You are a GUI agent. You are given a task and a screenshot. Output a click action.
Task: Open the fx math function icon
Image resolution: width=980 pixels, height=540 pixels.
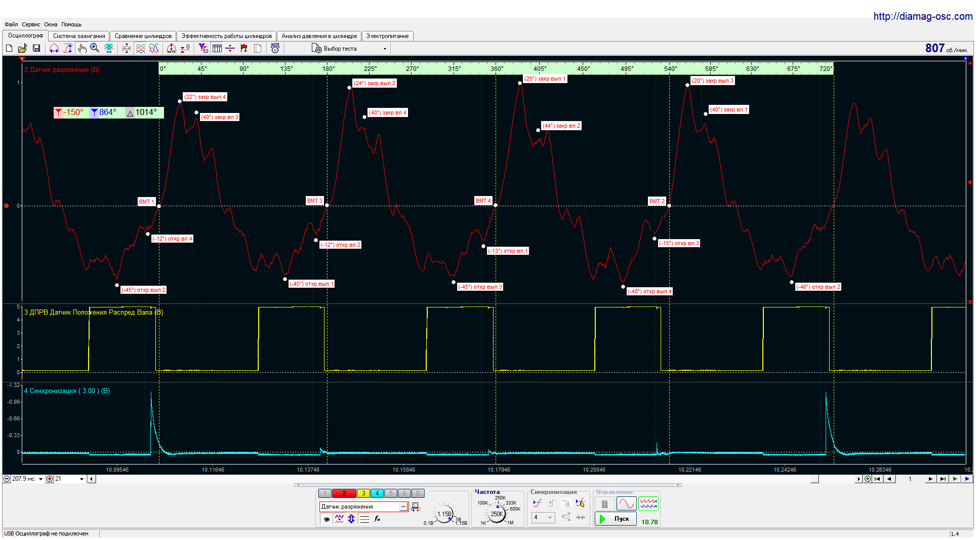378,519
